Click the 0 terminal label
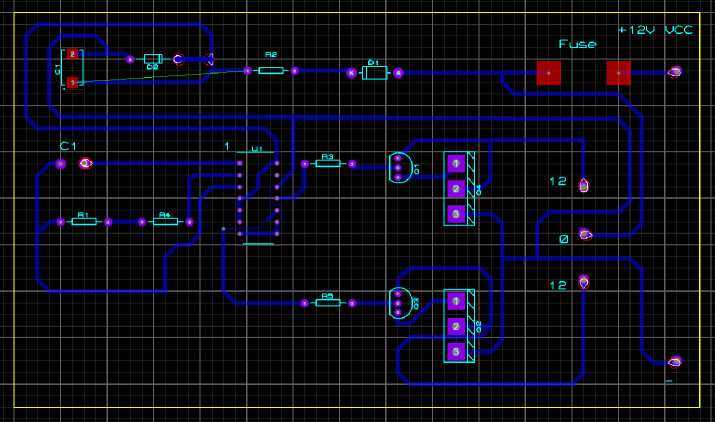 click(x=564, y=239)
